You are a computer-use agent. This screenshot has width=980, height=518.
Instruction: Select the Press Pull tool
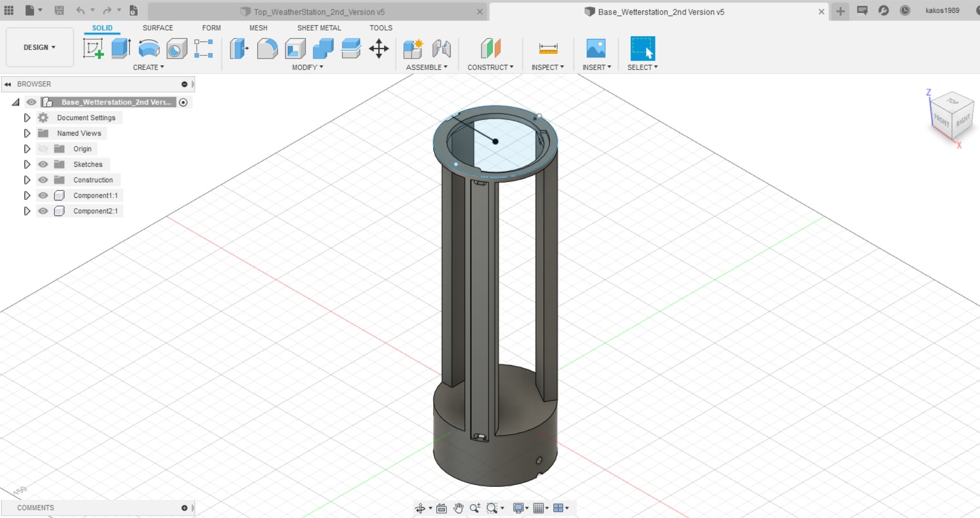tap(239, 49)
